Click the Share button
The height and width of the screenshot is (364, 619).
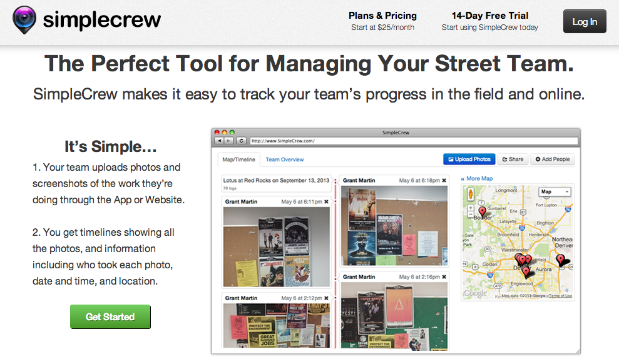coord(513,159)
